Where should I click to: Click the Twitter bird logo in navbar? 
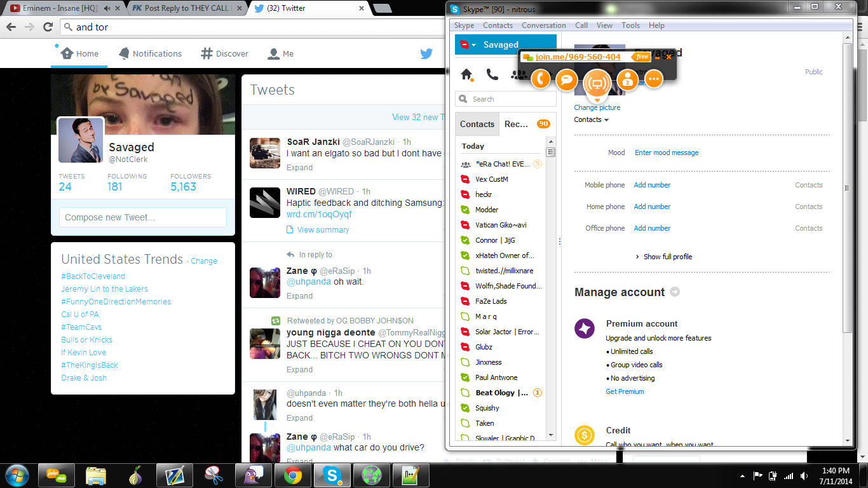click(426, 54)
